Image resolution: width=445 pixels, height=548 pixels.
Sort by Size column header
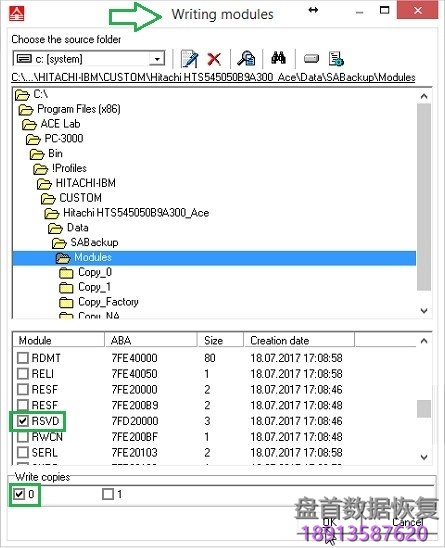[221, 340]
